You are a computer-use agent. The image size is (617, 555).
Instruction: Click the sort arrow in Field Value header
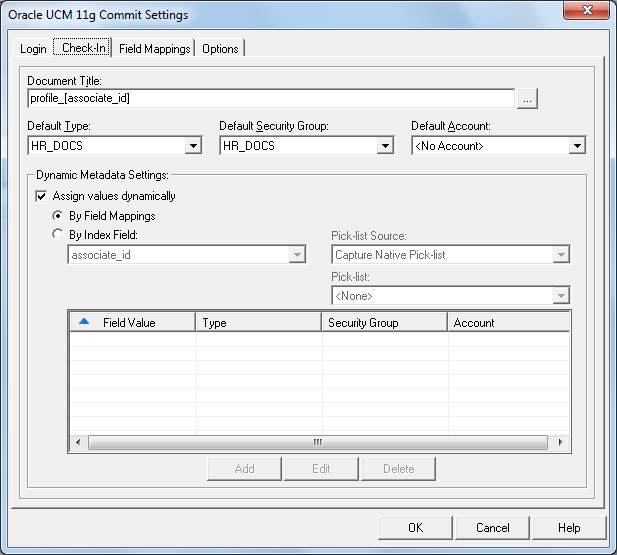pos(84,322)
